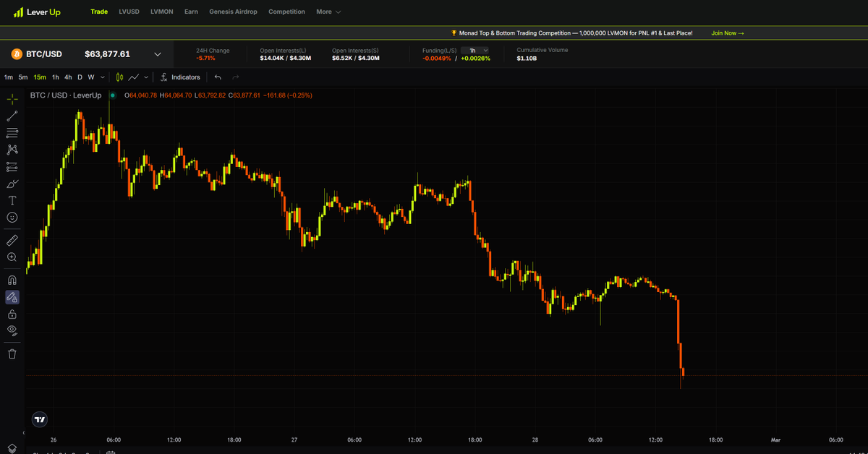The image size is (868, 454).
Task: Select the trend line drawing tool
Action: pos(12,116)
